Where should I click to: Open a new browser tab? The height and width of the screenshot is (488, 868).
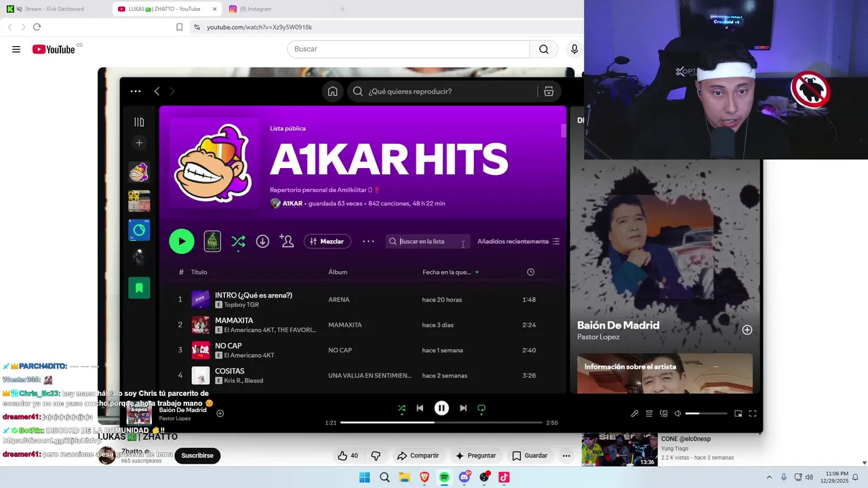(x=342, y=9)
